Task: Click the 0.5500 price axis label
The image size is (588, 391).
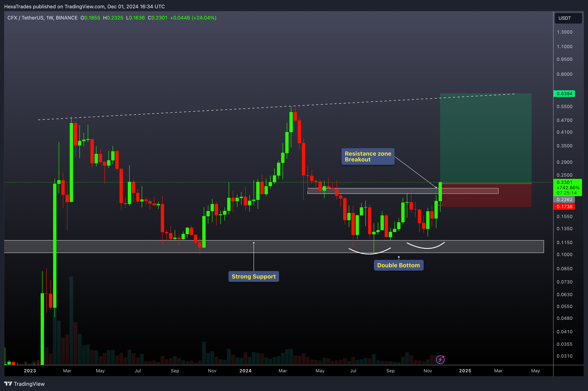Action: click(x=565, y=107)
